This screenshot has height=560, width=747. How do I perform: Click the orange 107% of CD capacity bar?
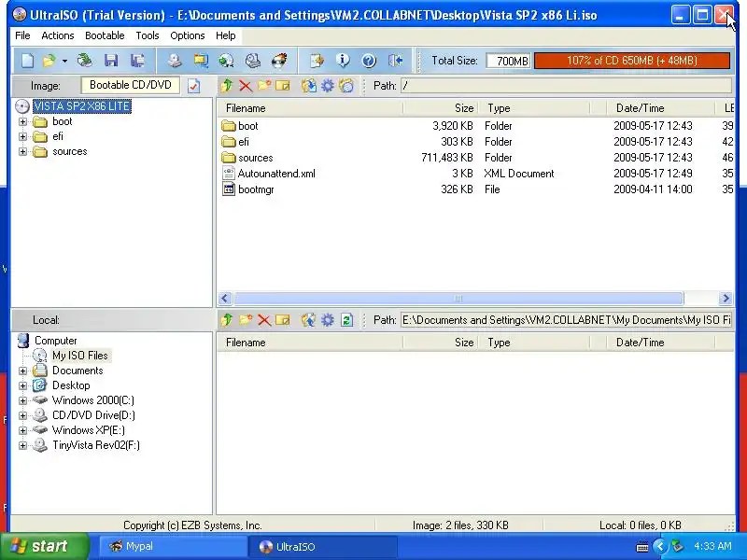click(x=632, y=61)
